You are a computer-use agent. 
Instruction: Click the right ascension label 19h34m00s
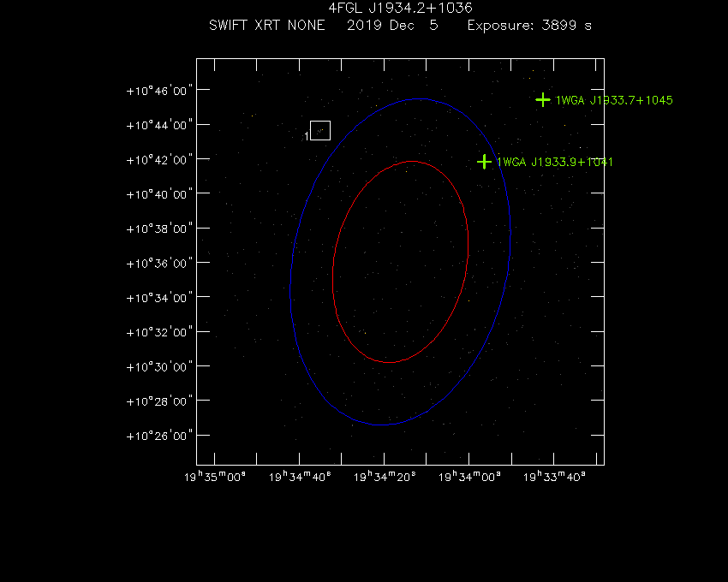470,477
